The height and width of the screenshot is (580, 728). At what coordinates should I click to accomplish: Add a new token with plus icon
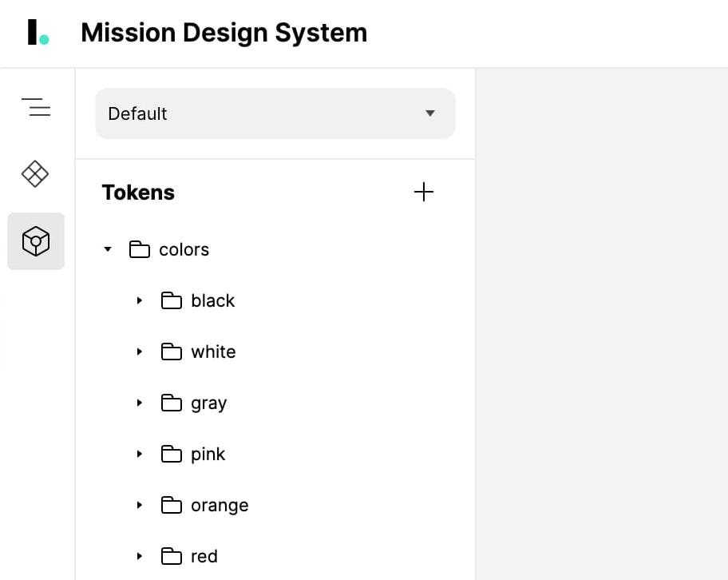pyautogui.click(x=423, y=192)
